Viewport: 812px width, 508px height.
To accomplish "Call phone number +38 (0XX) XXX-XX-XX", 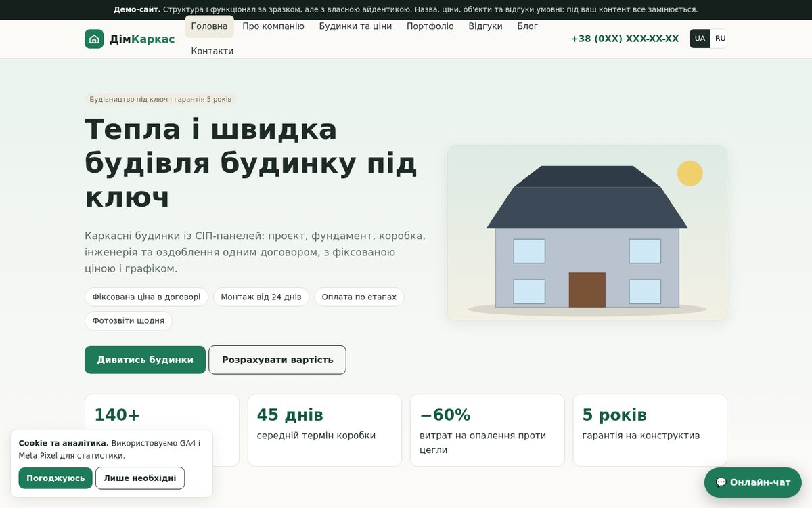I will point(625,39).
